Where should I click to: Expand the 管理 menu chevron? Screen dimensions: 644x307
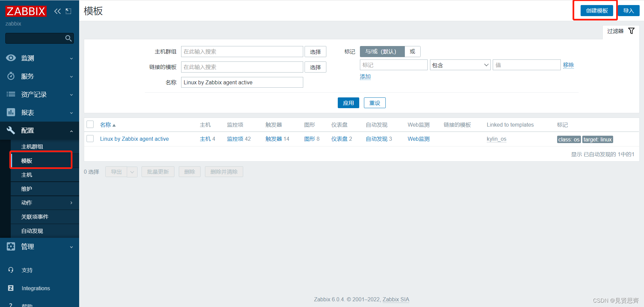coord(71,247)
